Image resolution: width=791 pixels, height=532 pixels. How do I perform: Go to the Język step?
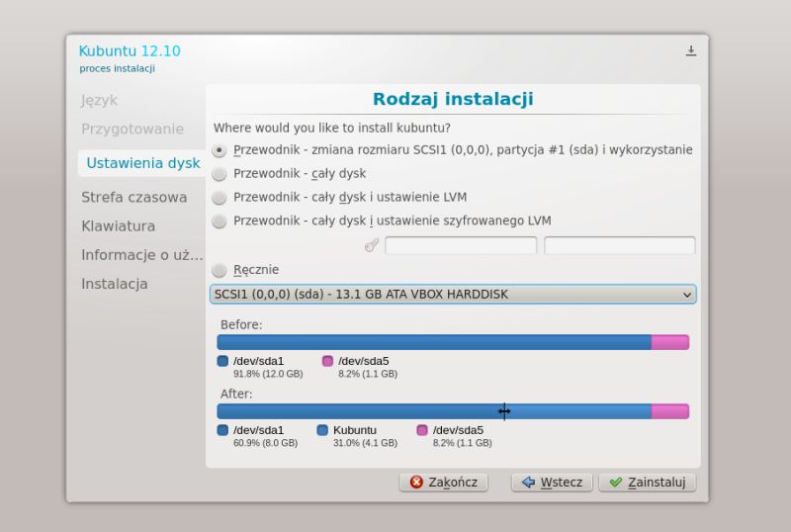[100, 101]
